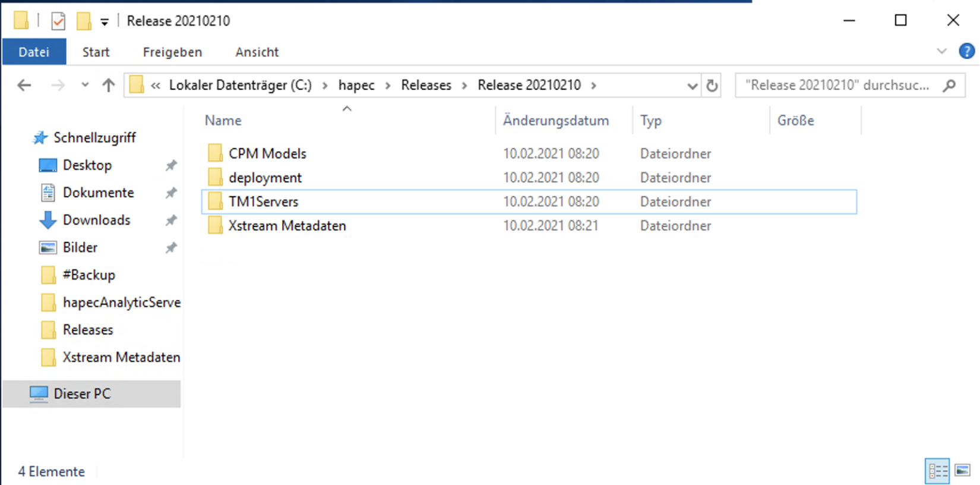Click the New Folder icon in title bar
980x485 pixels.
click(x=84, y=21)
